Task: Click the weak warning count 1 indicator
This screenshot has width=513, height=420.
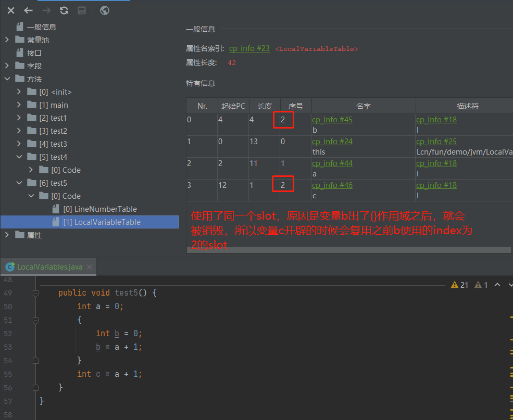Action: coord(481,285)
